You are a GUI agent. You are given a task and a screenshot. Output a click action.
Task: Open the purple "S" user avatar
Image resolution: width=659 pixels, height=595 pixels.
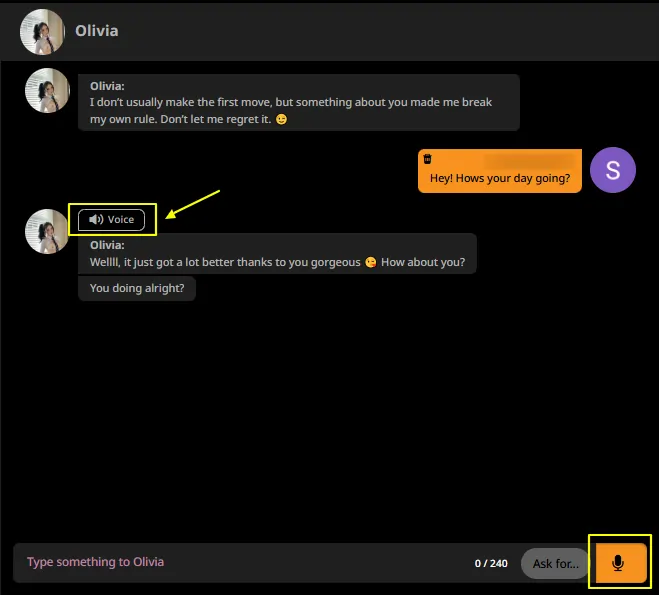coord(613,170)
